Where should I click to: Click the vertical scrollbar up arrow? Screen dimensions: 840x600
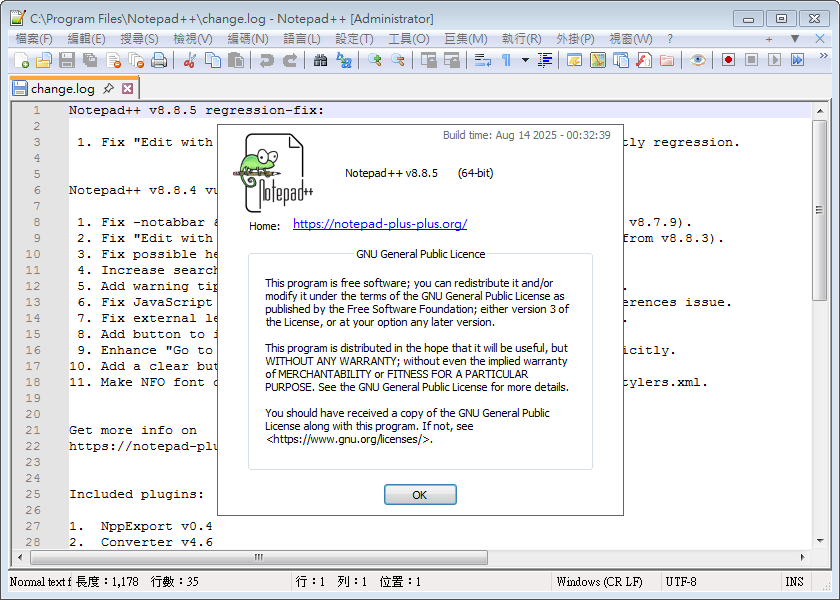820,111
